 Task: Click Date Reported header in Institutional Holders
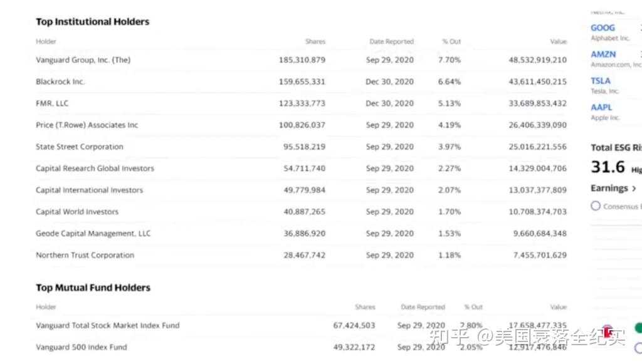391,42
